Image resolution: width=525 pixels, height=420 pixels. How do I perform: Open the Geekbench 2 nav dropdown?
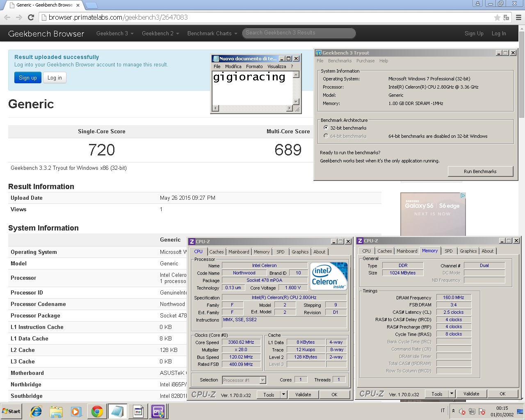160,33
